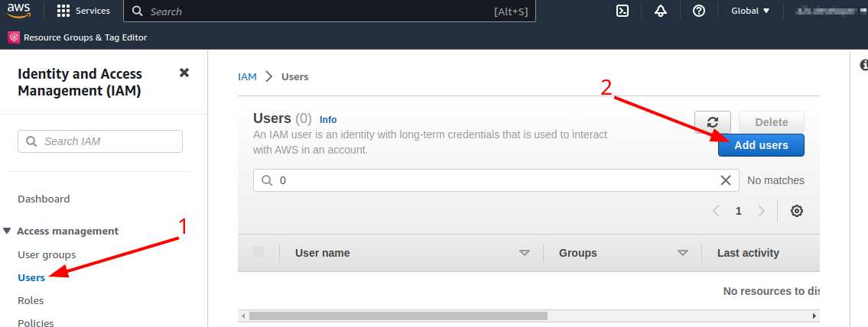Toggle the select-all users checkbox

coord(258,253)
